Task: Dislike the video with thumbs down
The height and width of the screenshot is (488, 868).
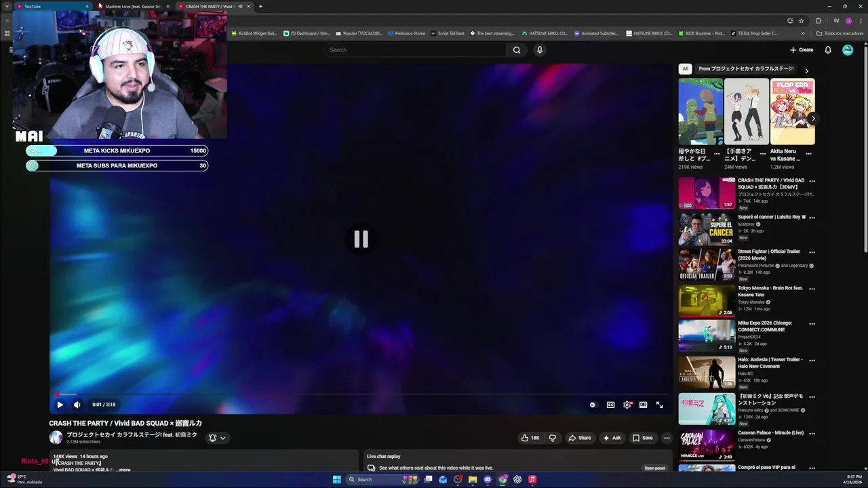Action: pos(552,438)
